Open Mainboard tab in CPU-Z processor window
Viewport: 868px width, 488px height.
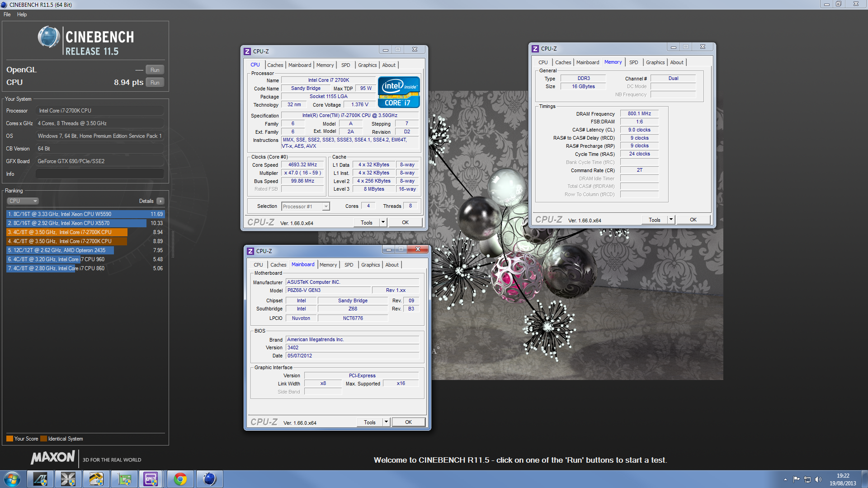click(x=300, y=65)
